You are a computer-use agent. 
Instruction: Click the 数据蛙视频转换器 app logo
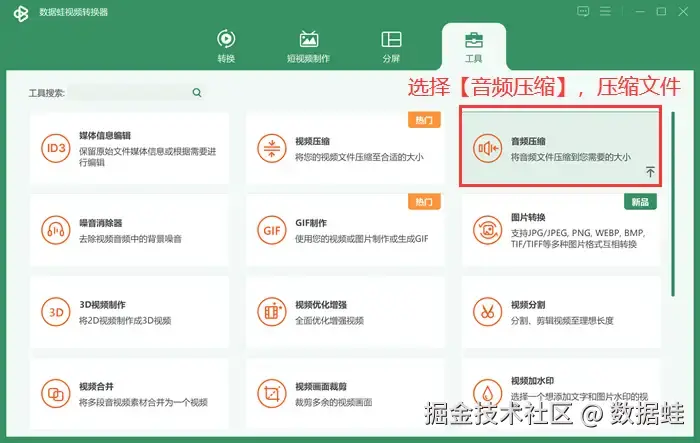[21, 13]
